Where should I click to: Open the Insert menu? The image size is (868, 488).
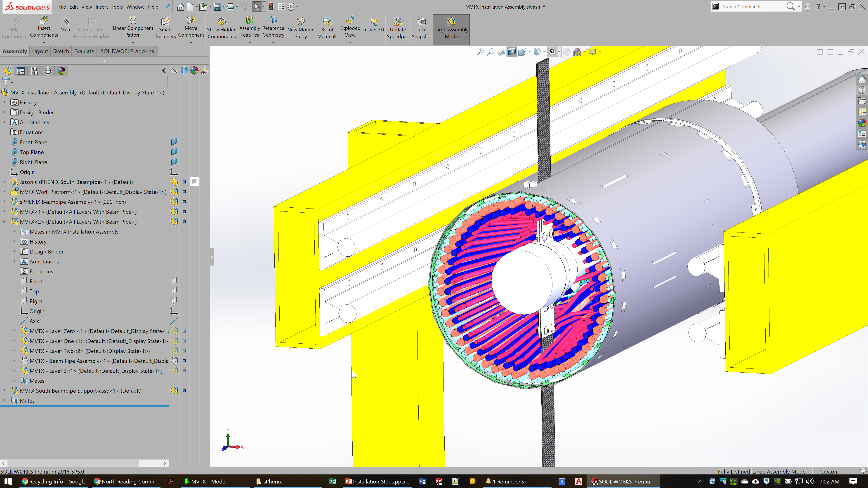coord(101,7)
